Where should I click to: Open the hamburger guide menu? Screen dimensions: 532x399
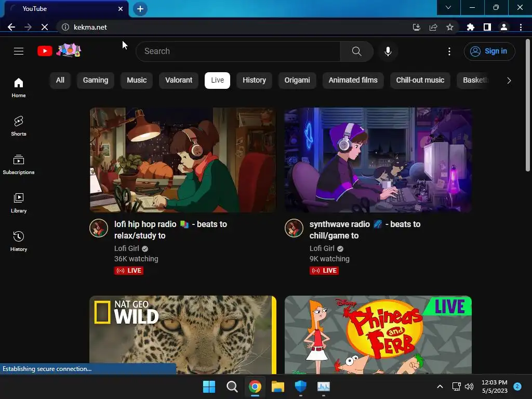click(x=19, y=51)
